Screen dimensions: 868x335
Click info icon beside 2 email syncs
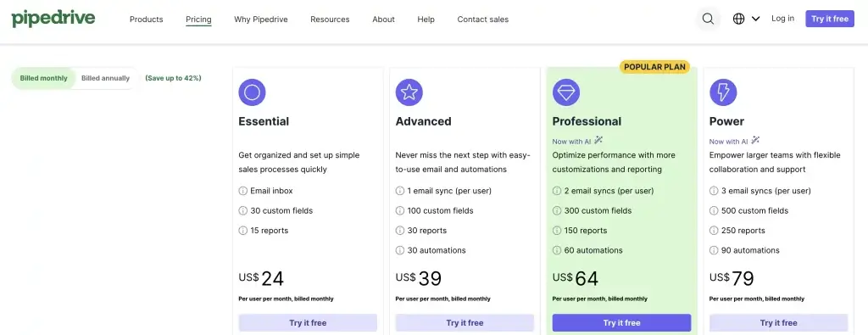pos(557,191)
